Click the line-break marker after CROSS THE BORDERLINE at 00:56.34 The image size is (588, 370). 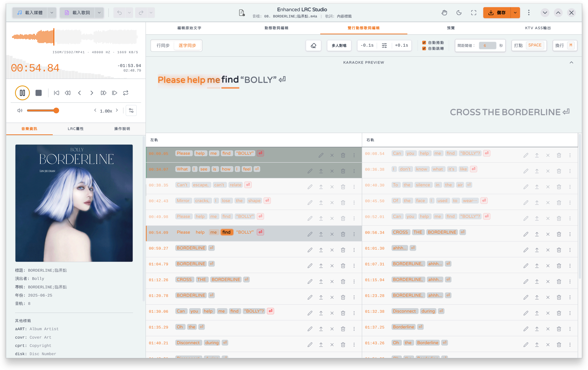462,232
